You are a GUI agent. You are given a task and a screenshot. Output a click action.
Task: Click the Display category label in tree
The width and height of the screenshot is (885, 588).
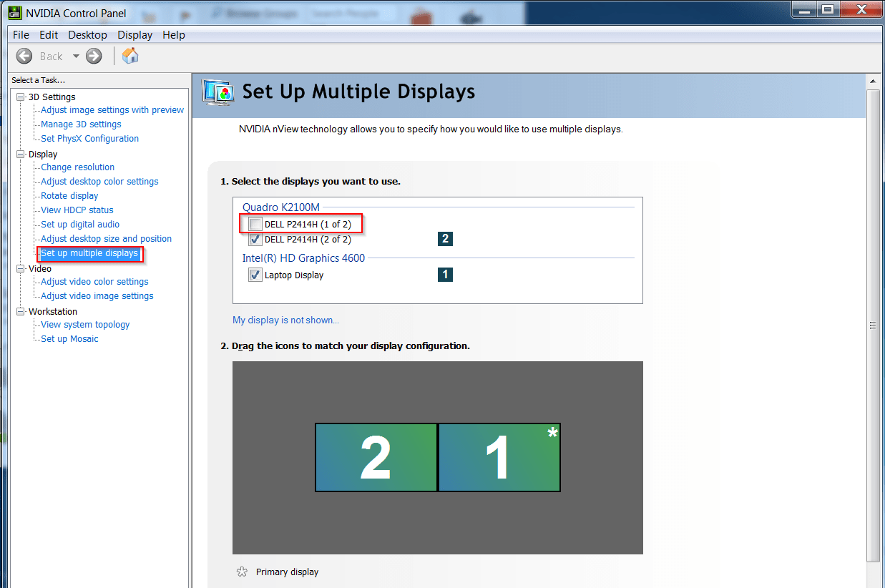(43, 154)
